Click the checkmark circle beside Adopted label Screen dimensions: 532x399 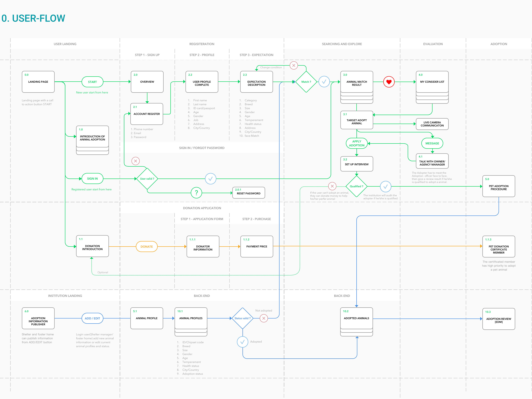coord(242,342)
